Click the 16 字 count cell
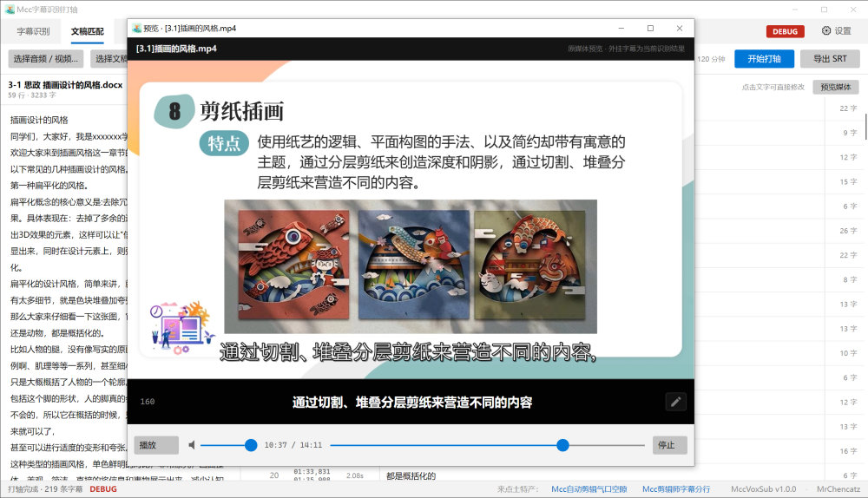This screenshot has height=498, width=868. click(848, 451)
